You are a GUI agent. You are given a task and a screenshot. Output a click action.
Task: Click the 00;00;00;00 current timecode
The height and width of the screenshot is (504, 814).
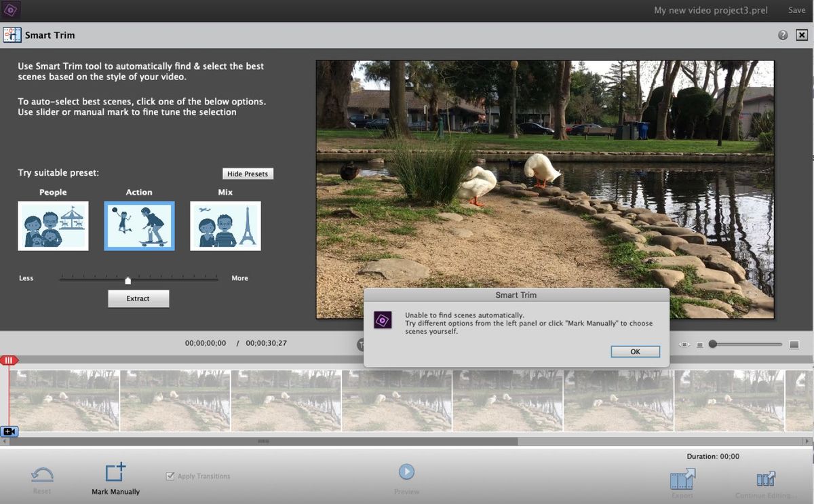206,343
